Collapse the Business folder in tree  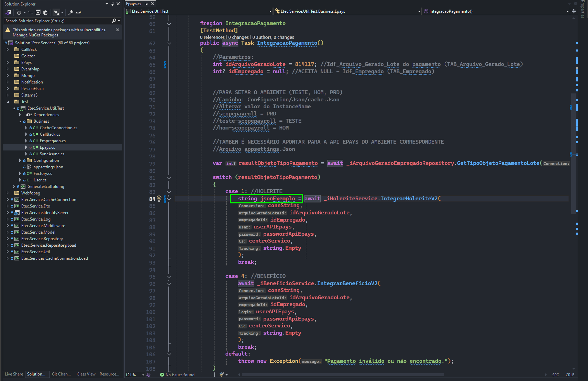click(x=20, y=121)
